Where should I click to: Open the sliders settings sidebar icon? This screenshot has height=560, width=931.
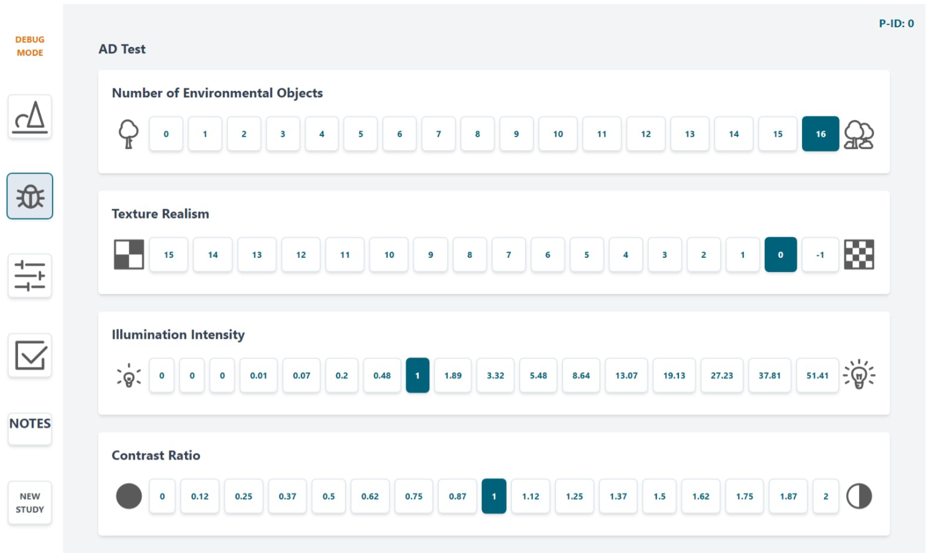tap(30, 276)
